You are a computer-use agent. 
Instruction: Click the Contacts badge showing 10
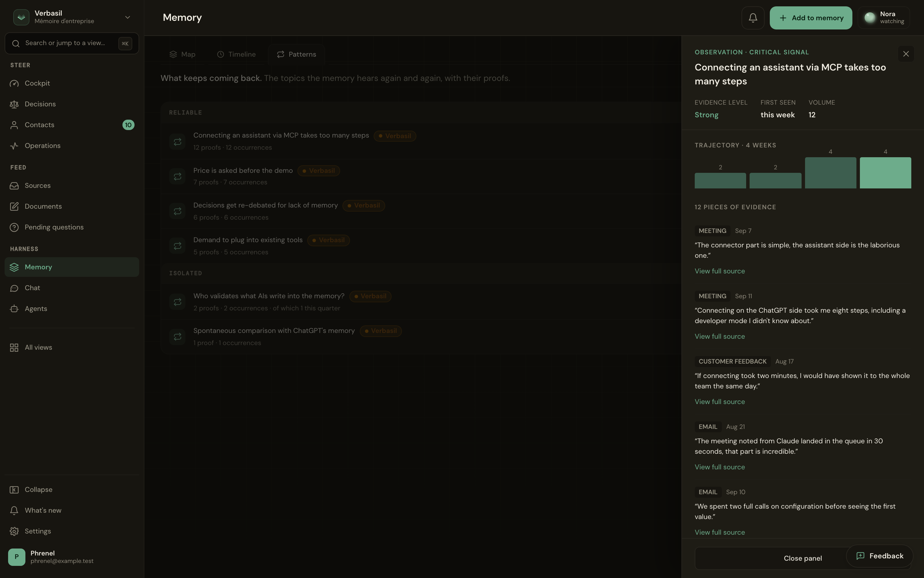128,125
